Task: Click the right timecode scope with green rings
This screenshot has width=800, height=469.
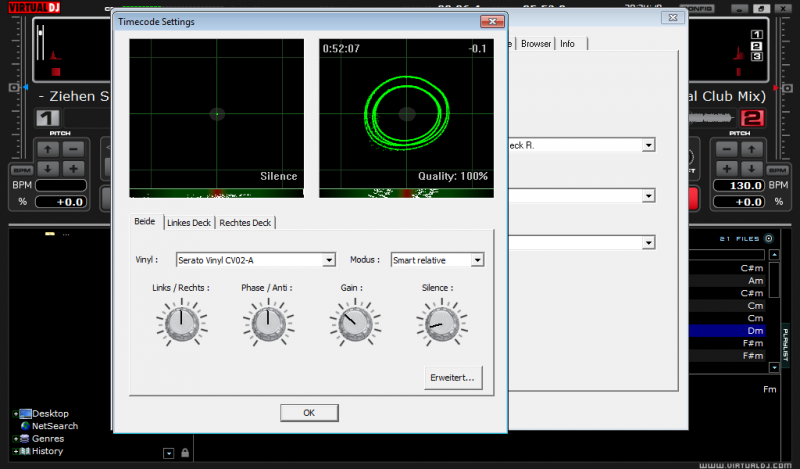Action: 407,118
